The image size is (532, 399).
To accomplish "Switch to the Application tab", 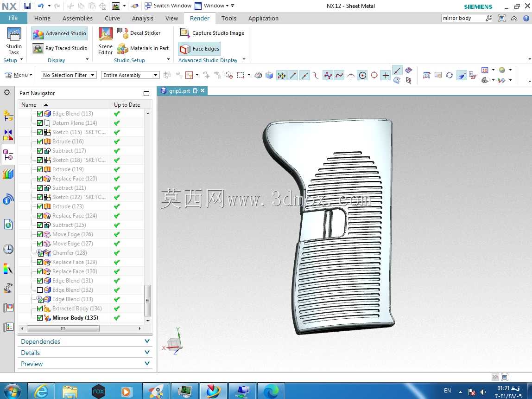I will [x=263, y=19].
